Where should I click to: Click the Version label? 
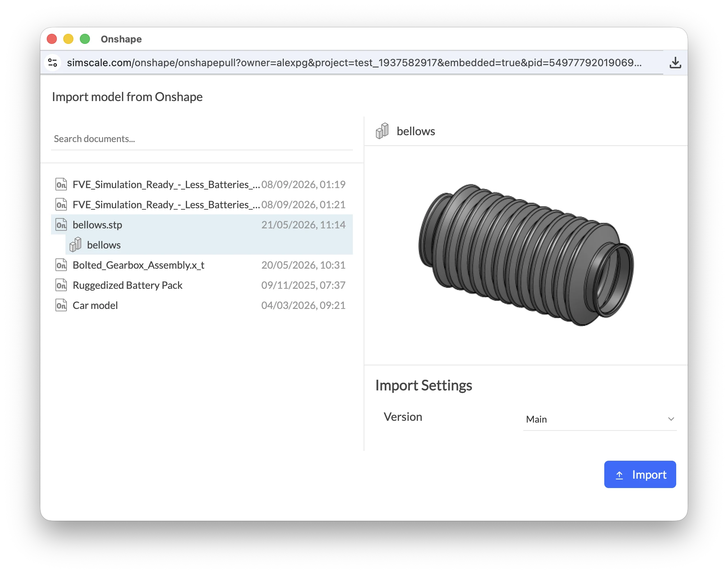[x=403, y=417]
